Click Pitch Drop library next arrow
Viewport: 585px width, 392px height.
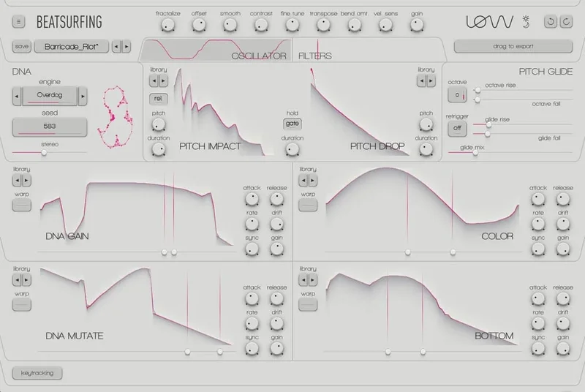pos(431,80)
